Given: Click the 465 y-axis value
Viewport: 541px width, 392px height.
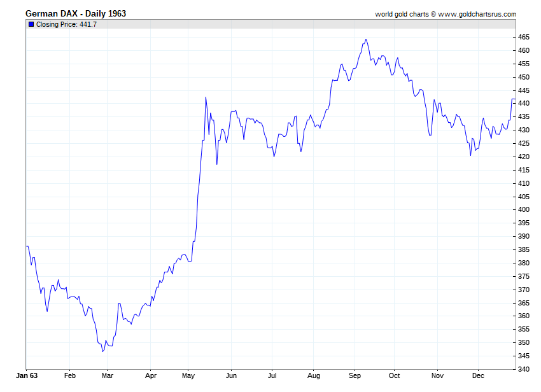Looking at the screenshot, I should point(523,38).
